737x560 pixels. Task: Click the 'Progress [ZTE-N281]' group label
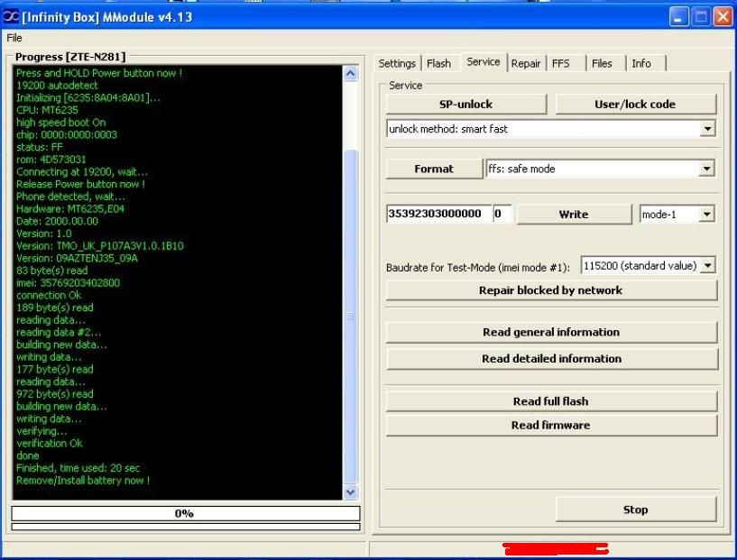70,57
